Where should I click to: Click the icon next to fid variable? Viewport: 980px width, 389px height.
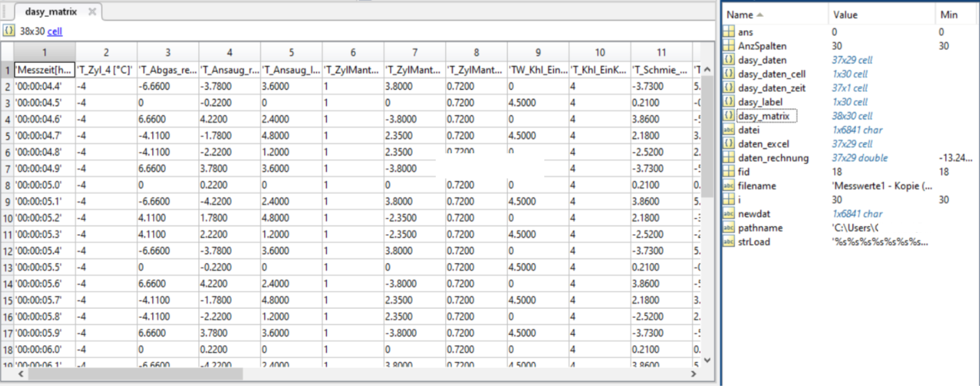(x=728, y=172)
